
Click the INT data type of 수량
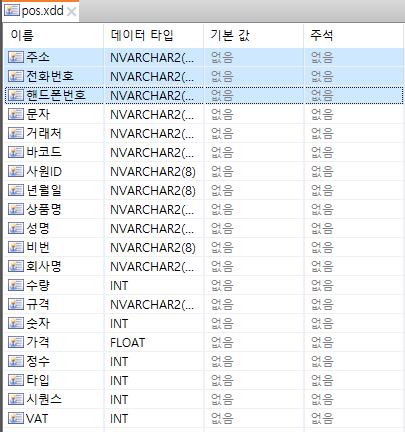click(119, 286)
